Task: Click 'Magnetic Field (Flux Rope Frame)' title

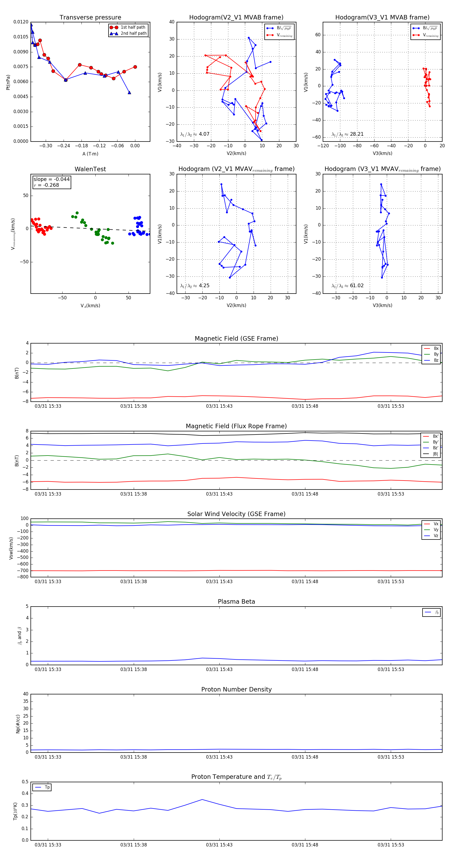Action: [236, 426]
